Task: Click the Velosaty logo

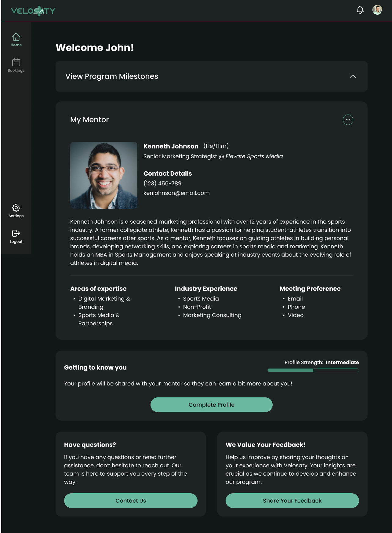Action: tap(33, 11)
